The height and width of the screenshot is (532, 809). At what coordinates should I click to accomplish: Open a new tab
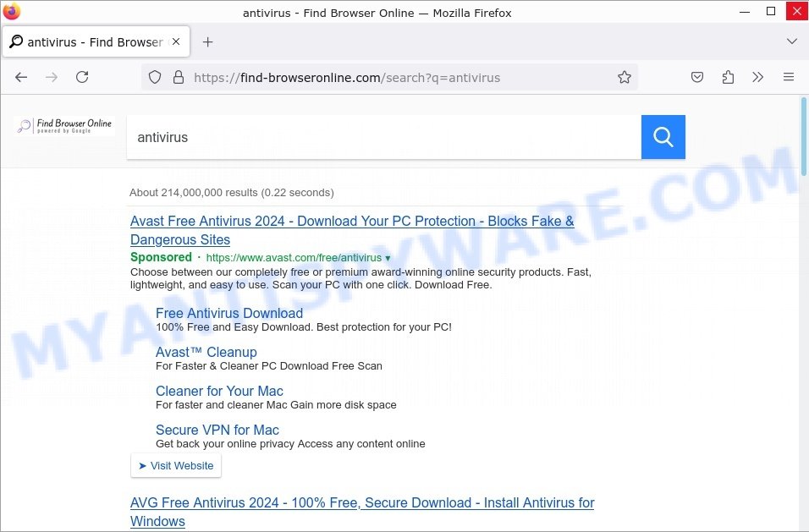coord(207,41)
